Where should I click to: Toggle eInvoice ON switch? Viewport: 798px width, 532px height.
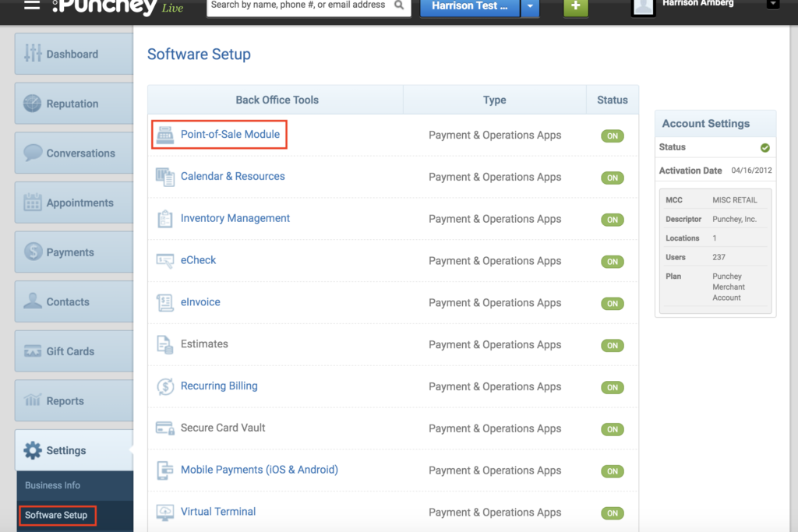click(613, 304)
